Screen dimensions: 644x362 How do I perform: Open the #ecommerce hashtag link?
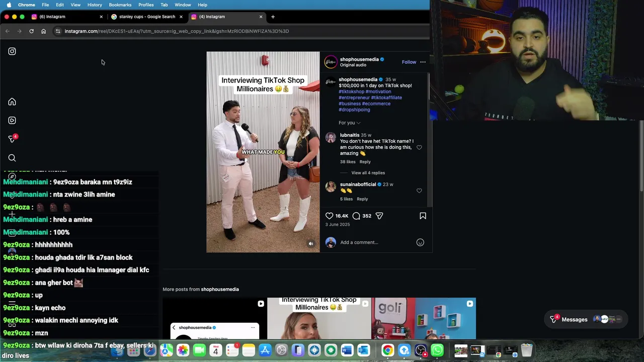376,104
